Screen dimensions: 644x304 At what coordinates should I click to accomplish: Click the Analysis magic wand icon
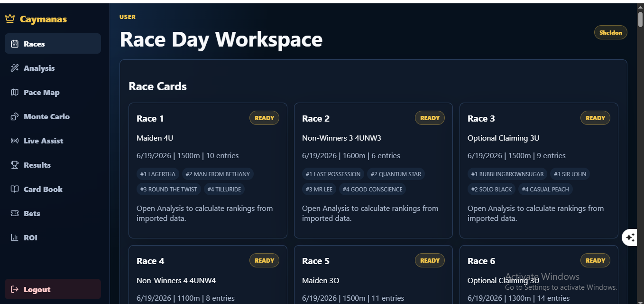(x=15, y=68)
